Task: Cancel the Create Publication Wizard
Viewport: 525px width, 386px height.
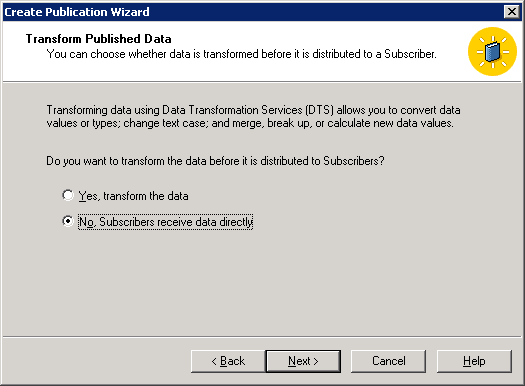Action: point(388,361)
